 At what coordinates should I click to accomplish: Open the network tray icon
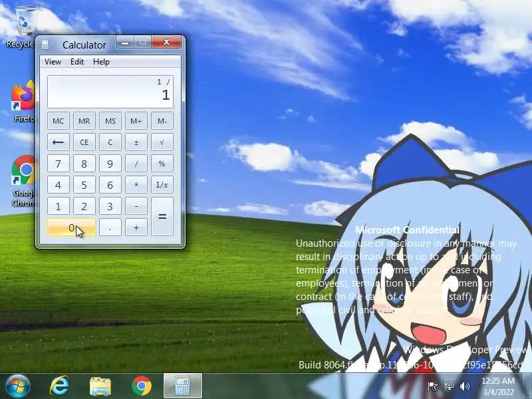[449, 386]
